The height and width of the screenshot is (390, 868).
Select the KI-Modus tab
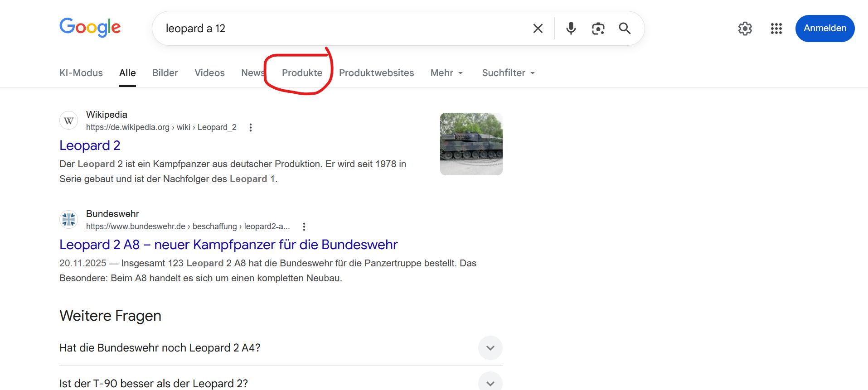pyautogui.click(x=81, y=73)
